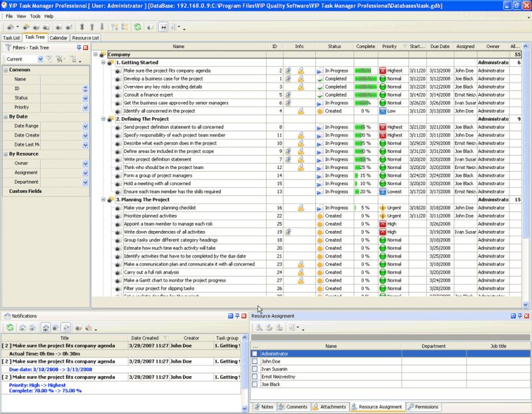Open the Comments tab
The width and height of the screenshot is (532, 414).
293,407
